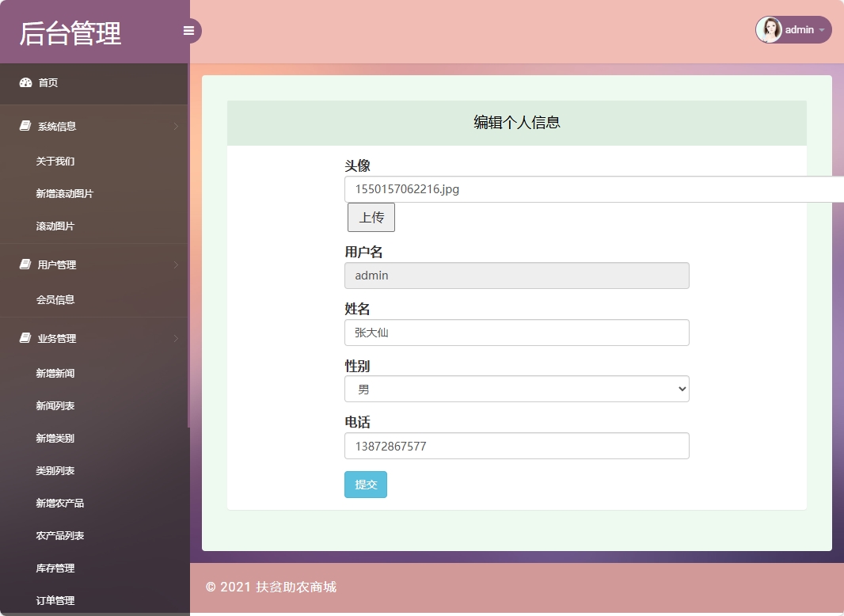Click the sidebar vertical scrollbar
Screen dimensions: 844x616
click(x=188, y=245)
